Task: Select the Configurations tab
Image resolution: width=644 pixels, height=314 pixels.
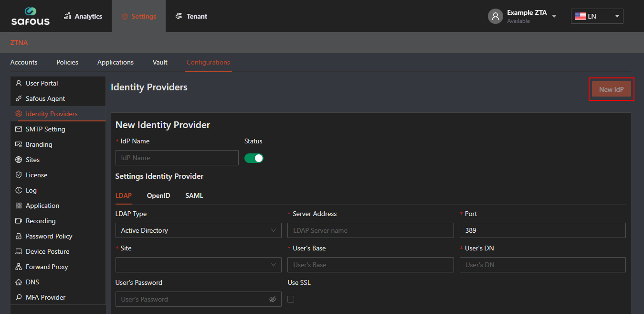Action: click(208, 63)
